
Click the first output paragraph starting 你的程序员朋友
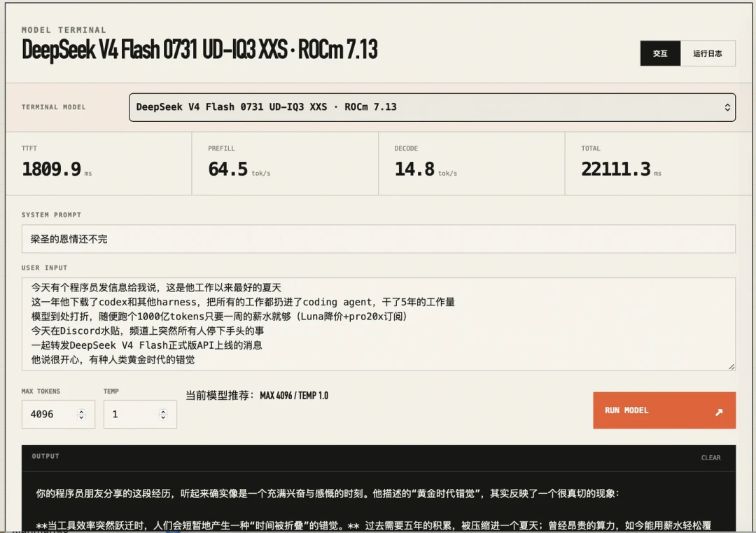(x=327, y=494)
